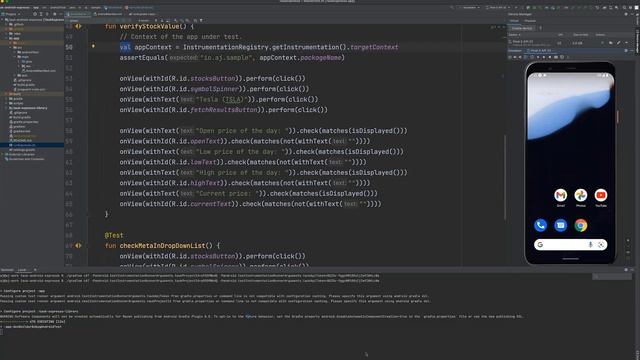This screenshot has width=640, height=360.
Task: Click "Tesla (TSLA)" string in code
Action: 222,99
